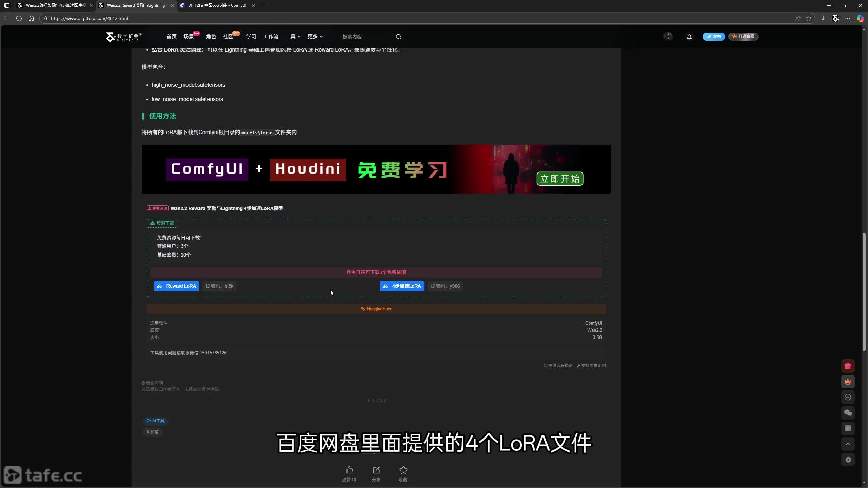Image resolution: width=868 pixels, height=488 pixels.
Task: Open the QR code sidebar icon
Action: (x=848, y=428)
